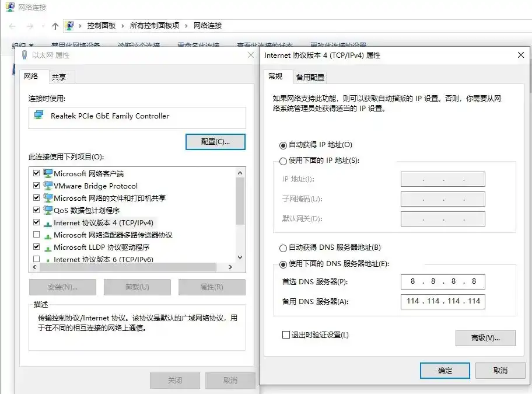Select 自动获得 DNS 服务器地址 radio button
This screenshot has height=394, width=532.
coord(282,247)
